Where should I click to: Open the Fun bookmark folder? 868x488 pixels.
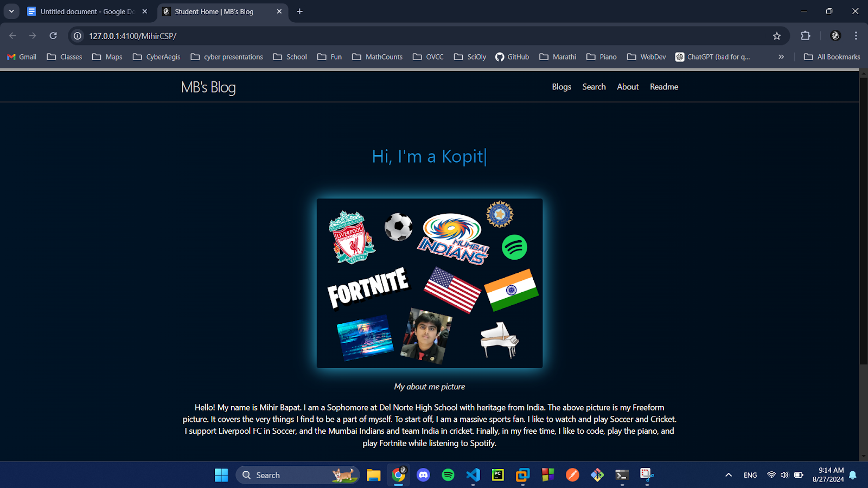330,57
